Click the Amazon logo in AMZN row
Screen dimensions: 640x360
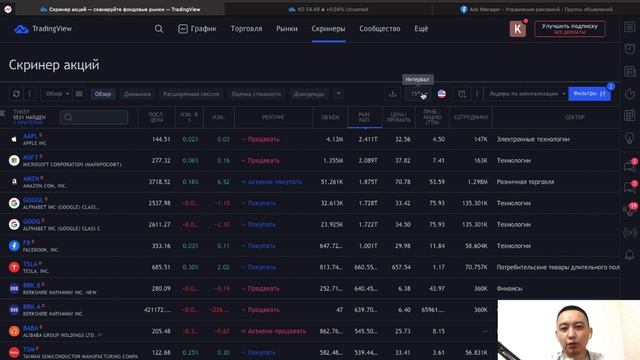coord(14,182)
